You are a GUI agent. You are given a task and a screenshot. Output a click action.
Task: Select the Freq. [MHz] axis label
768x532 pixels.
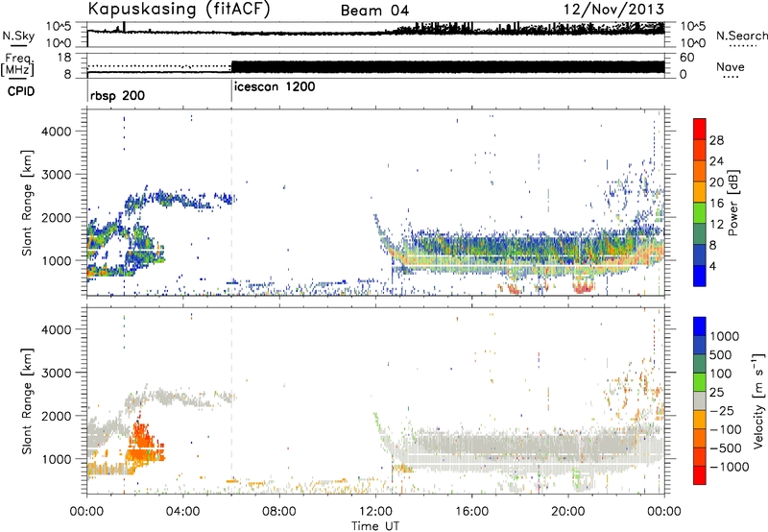coord(18,65)
